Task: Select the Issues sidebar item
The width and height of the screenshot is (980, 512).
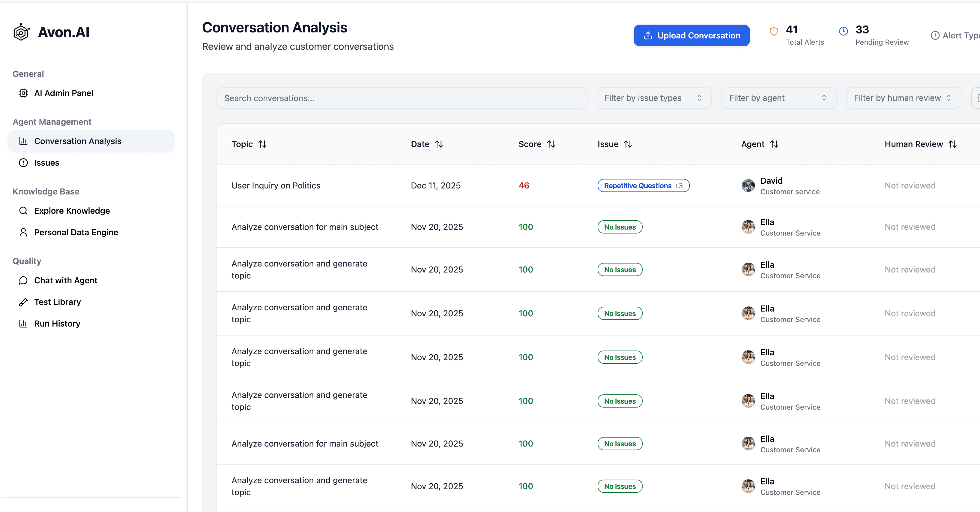Action: pos(46,163)
